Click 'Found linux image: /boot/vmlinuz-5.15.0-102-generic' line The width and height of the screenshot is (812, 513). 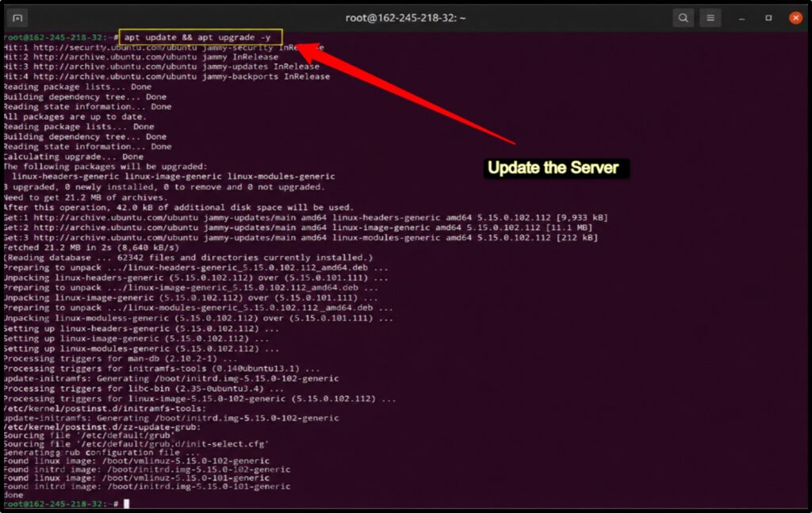tap(136, 461)
